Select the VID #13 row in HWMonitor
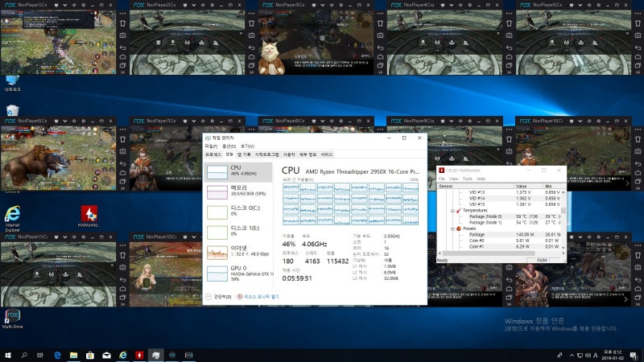 click(x=499, y=192)
